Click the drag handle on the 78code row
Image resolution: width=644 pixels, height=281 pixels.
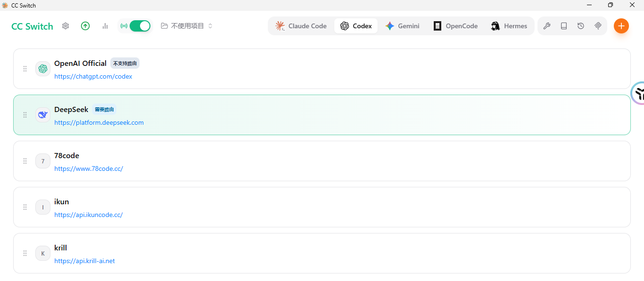click(25, 161)
